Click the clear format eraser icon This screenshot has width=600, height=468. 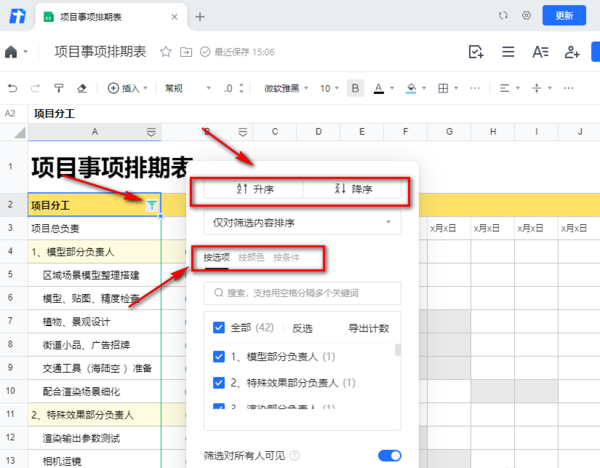click(82, 88)
